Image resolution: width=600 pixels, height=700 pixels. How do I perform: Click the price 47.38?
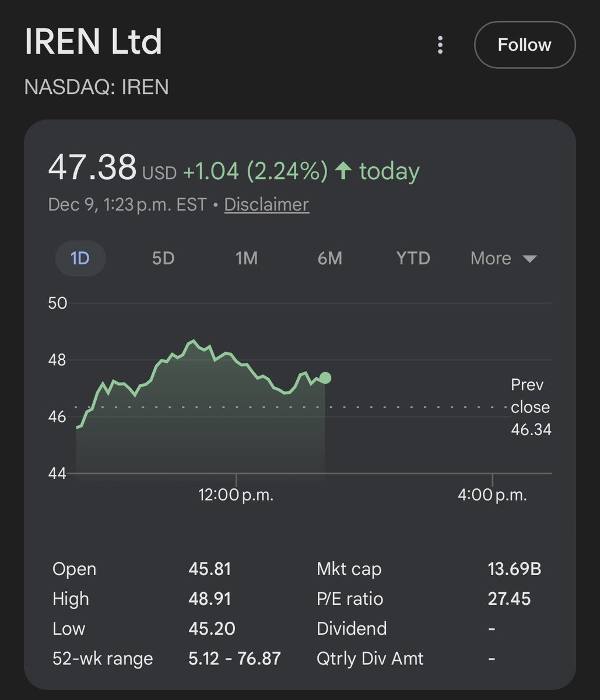click(x=92, y=167)
